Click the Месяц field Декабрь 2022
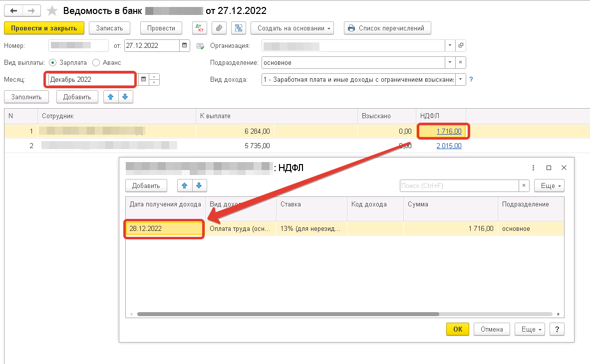Viewport: 590px width, 364px height. tap(91, 79)
